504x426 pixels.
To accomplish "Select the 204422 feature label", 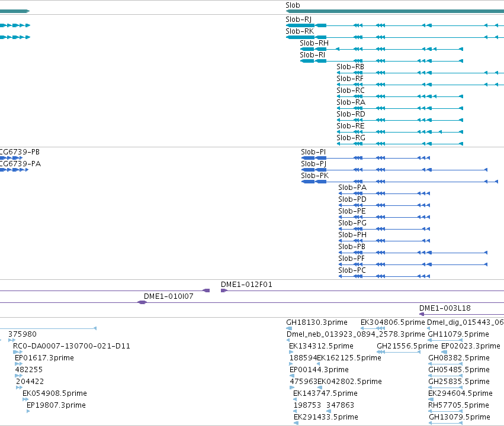I will point(30,382).
